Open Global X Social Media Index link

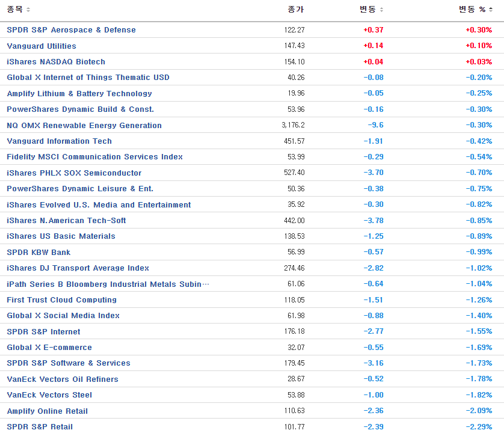click(63, 316)
